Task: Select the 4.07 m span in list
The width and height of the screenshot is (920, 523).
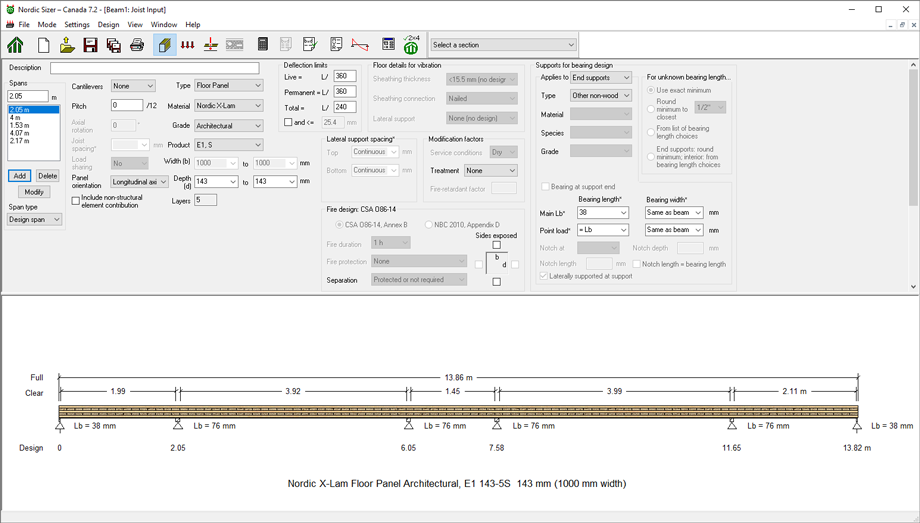Action: (33, 133)
